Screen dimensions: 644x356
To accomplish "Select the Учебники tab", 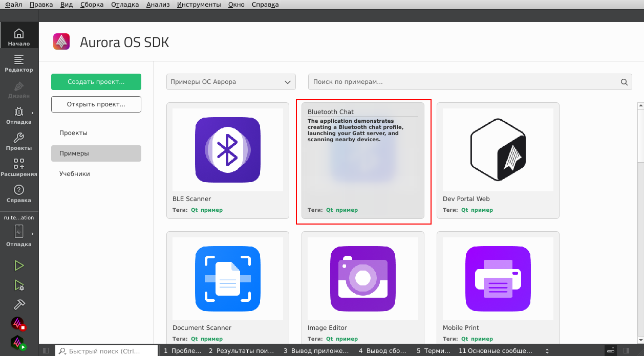I will pos(75,174).
